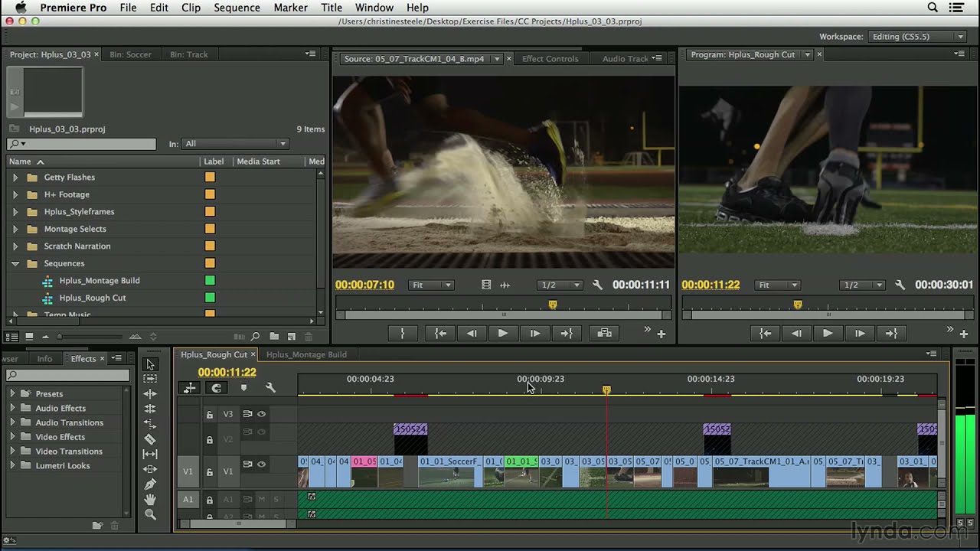
Task: Step forward one frame in Source monitor
Action: (534, 333)
